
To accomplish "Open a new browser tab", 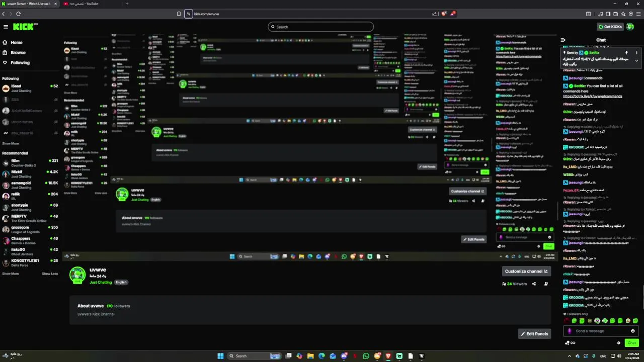I will pyautogui.click(x=127, y=4).
